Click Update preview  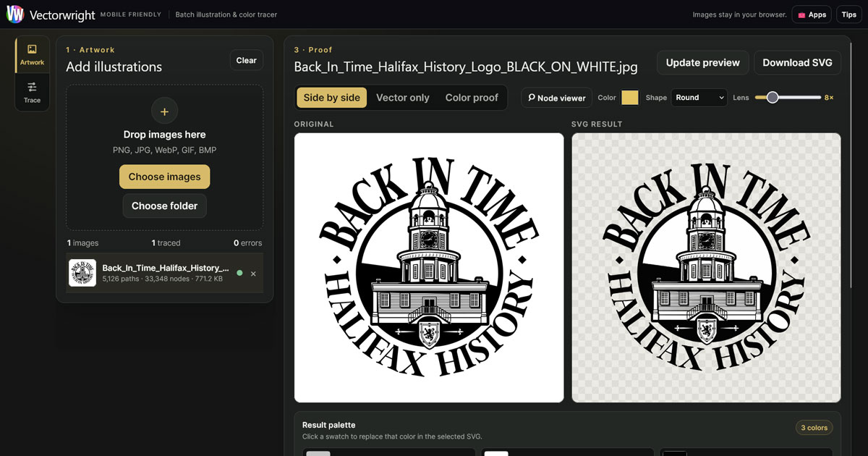[x=703, y=62]
